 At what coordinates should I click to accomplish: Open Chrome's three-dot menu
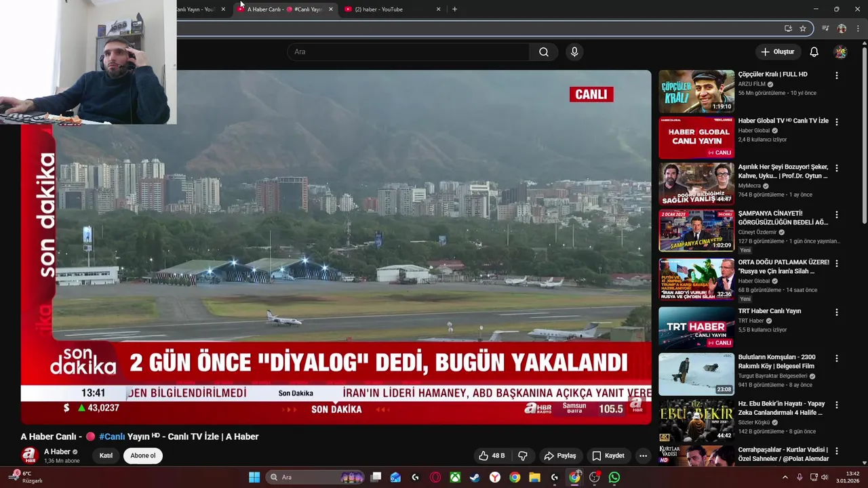pyautogui.click(x=858, y=28)
